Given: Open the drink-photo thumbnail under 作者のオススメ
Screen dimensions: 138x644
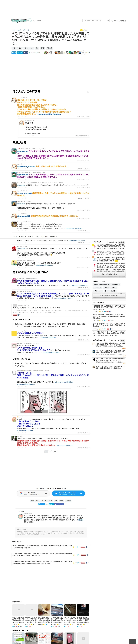Looking at the screenshot, I should (x=44, y=610).
